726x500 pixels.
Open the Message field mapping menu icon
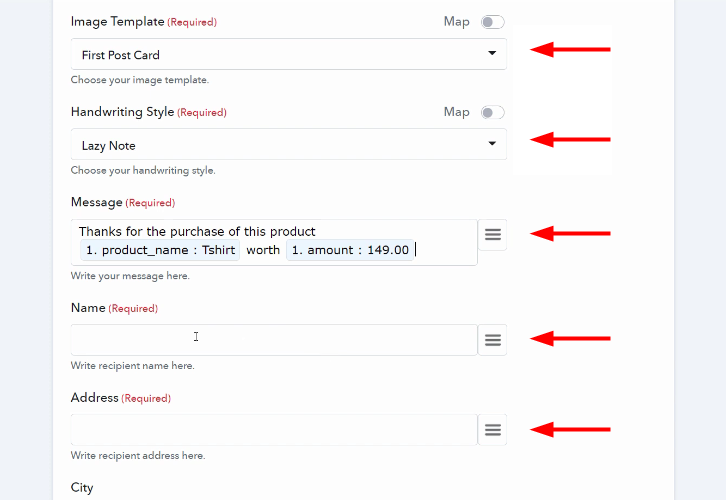point(492,235)
